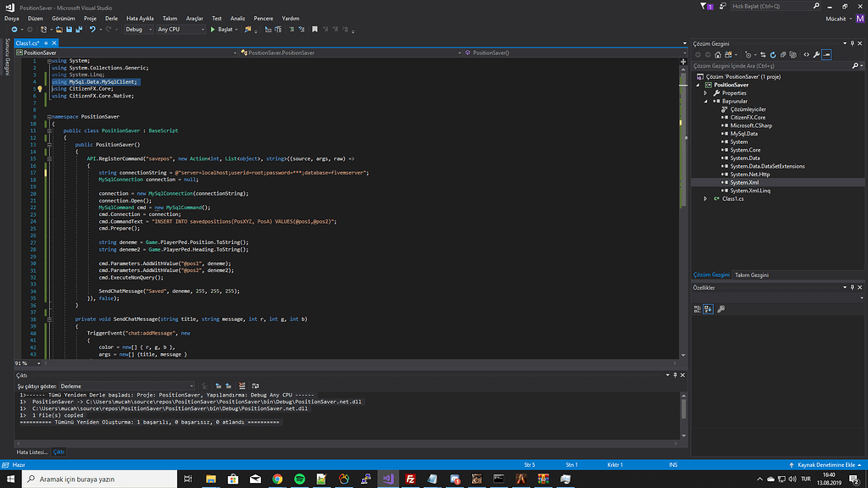Expand the Properties node in solution tree
868x488 pixels.
[x=706, y=93]
